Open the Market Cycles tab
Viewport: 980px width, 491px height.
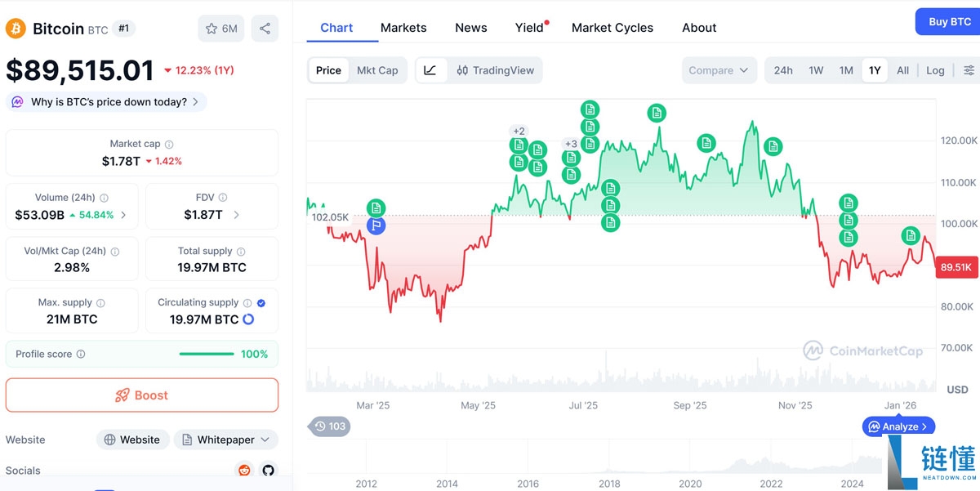coord(612,28)
